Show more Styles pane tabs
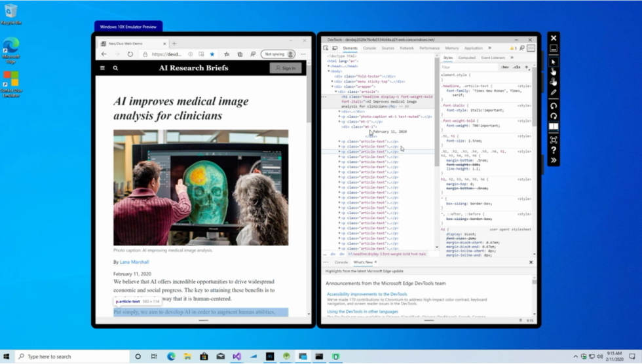This screenshot has width=642, height=364. pos(512,58)
